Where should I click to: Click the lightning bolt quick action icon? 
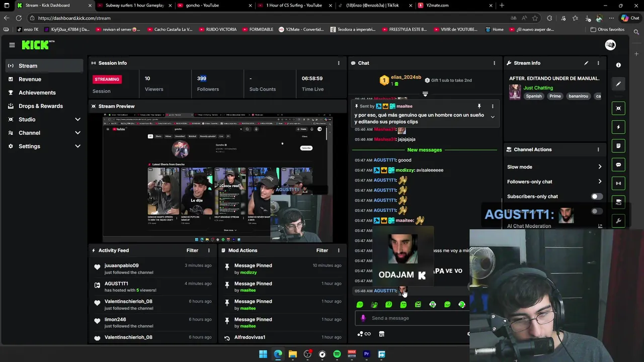(618, 127)
